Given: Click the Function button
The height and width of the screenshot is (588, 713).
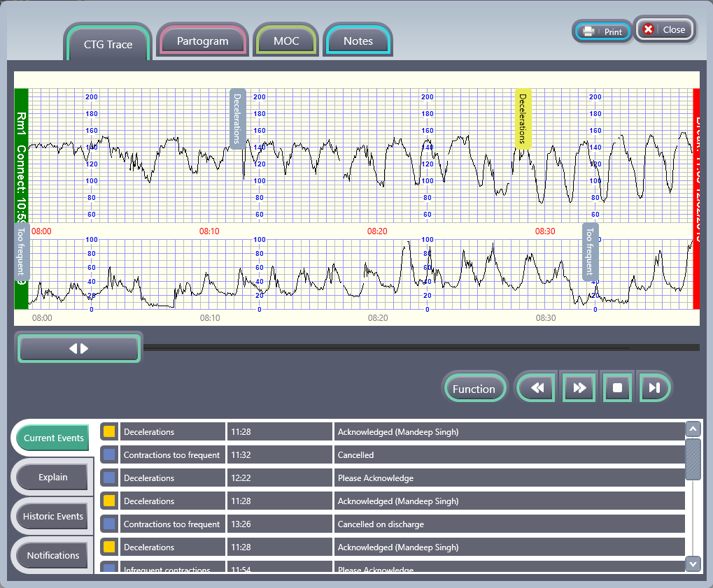Looking at the screenshot, I should tap(474, 389).
